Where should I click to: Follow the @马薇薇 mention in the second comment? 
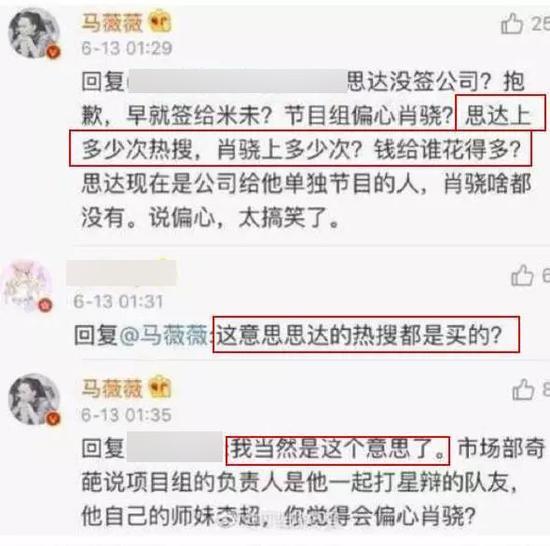165,336
